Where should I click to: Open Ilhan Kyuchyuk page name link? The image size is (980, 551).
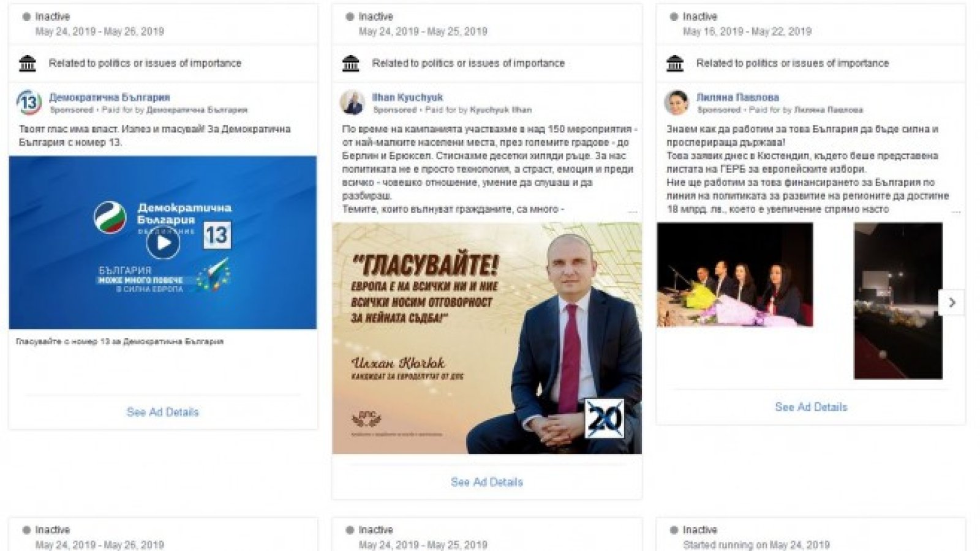407,97
